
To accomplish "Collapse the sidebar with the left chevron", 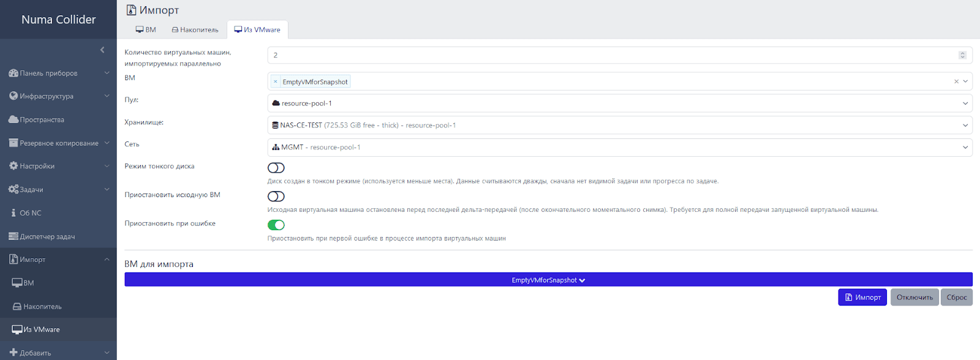I will tap(102, 50).
